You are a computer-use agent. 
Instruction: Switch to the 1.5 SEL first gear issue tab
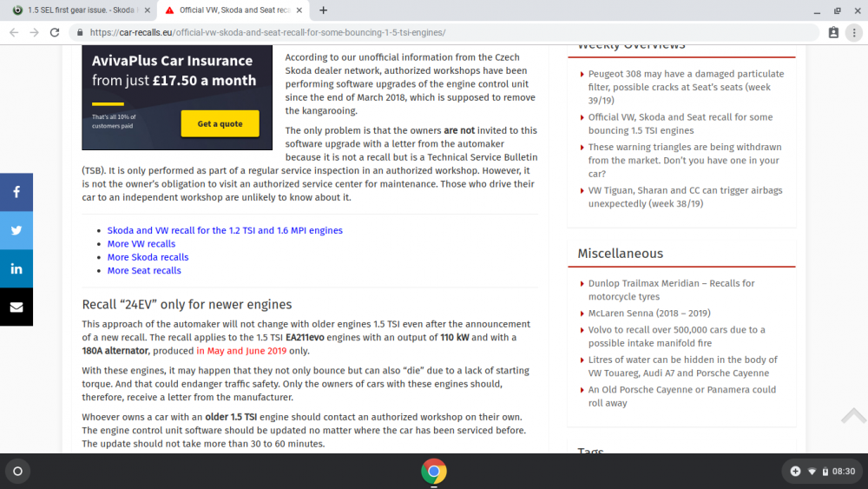pyautogui.click(x=81, y=10)
